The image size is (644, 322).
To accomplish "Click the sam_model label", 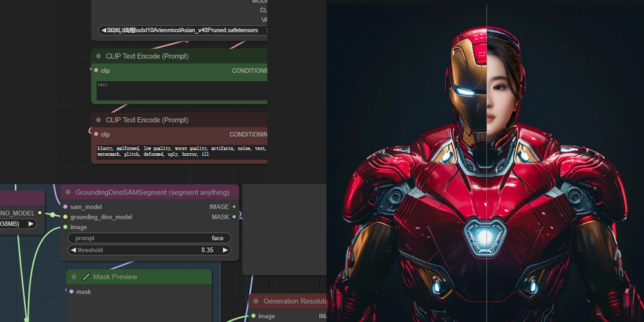I will pos(86,207).
